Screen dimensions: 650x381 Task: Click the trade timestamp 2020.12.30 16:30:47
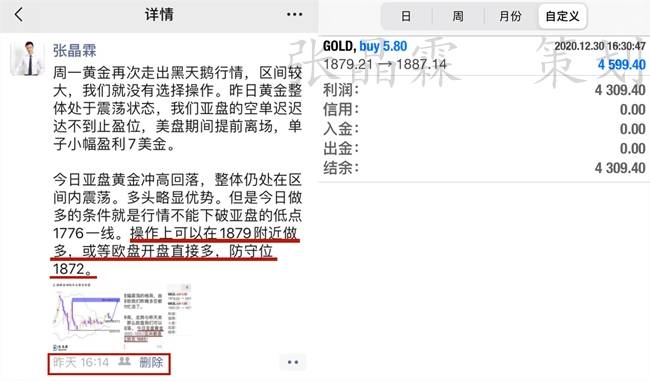(x=600, y=46)
